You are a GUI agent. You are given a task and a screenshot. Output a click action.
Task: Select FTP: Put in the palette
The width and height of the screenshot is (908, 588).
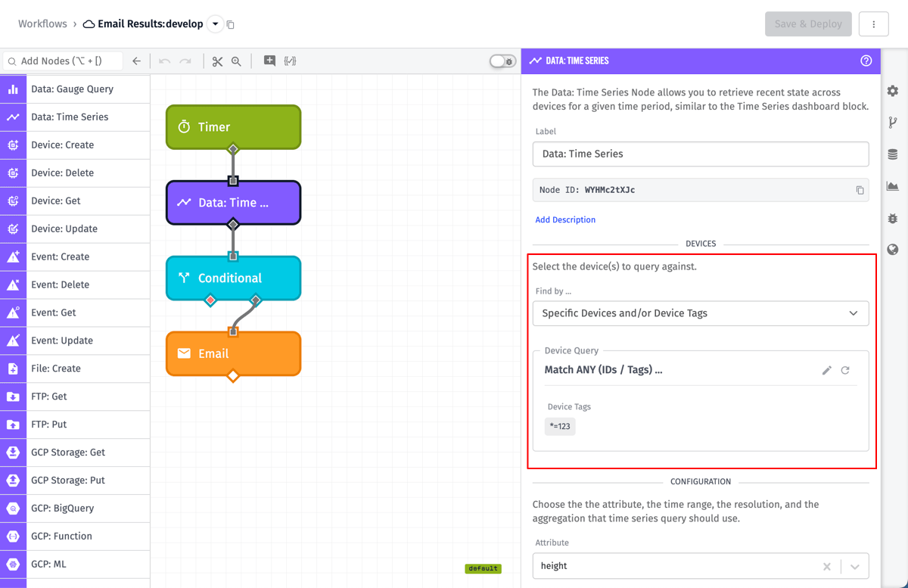point(75,425)
